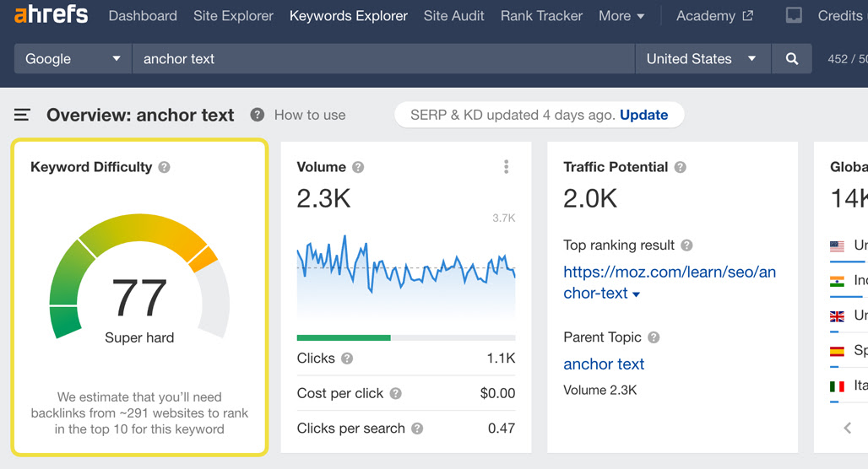Viewport: 868px width, 469px height.
Task: Click the Parent Topic help icon
Action: click(x=654, y=337)
